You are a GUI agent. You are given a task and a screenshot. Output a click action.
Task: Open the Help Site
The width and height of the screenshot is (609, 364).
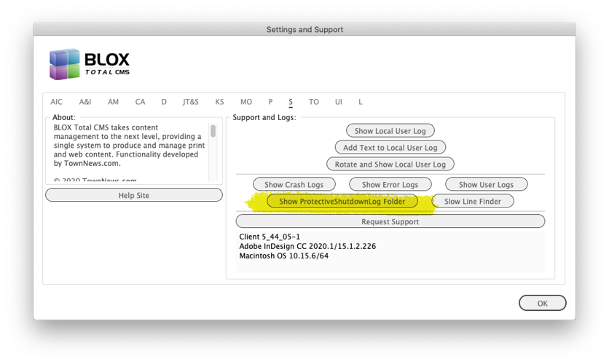click(134, 195)
